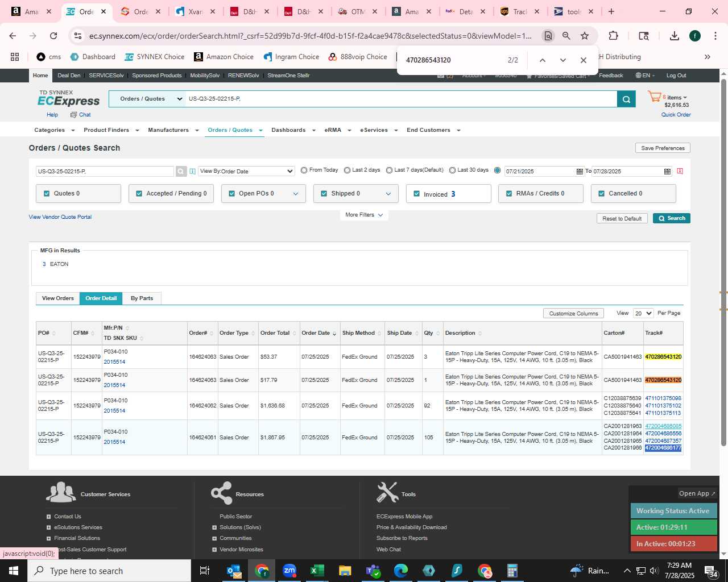Click the Chat icon under ECExpress logo
This screenshot has width=728, height=582.
[73, 115]
